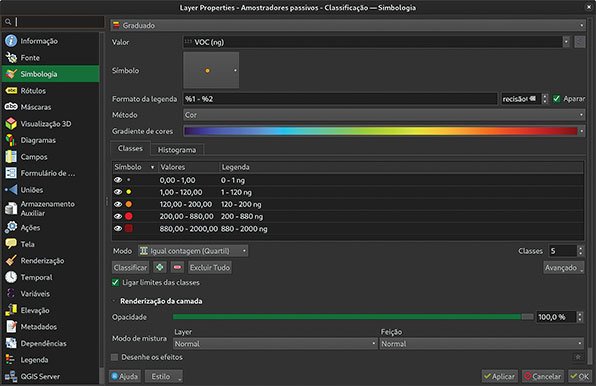Open the Temporal clock icon

pyautogui.click(x=11, y=277)
